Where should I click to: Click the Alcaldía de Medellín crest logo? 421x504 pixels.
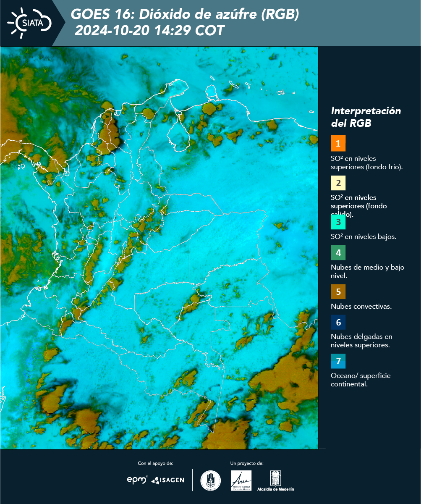tap(275, 480)
